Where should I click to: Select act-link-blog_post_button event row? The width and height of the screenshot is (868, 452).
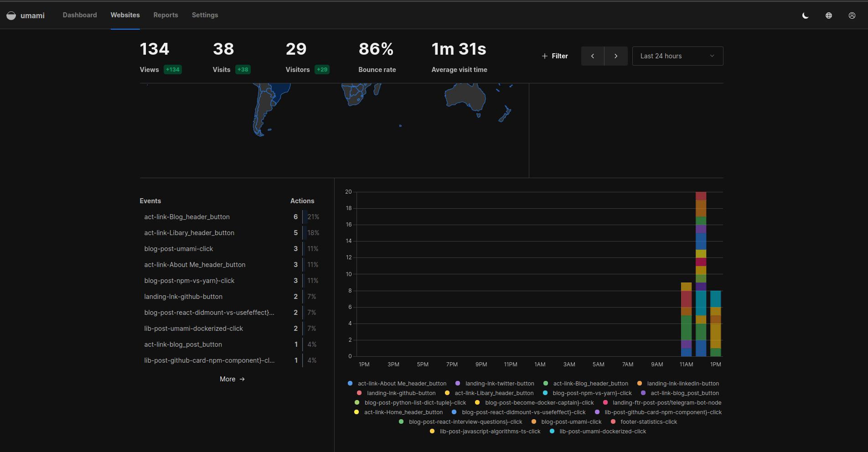tap(232, 344)
